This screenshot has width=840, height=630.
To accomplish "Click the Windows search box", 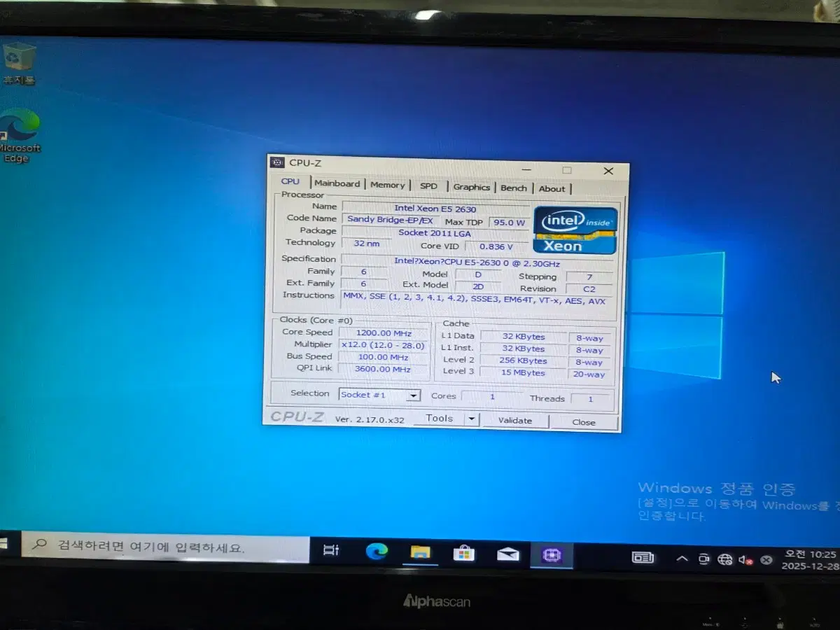I will 165,547.
